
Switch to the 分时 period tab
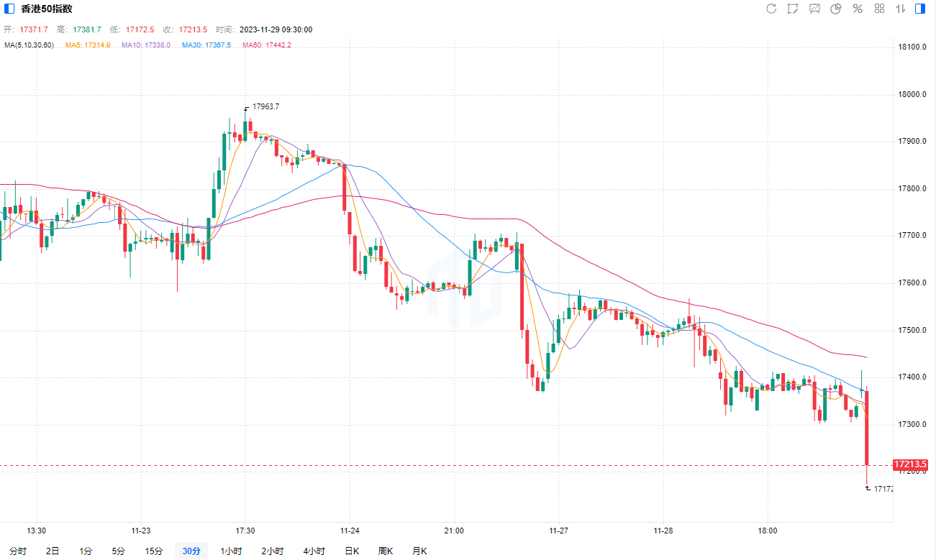tap(18, 551)
